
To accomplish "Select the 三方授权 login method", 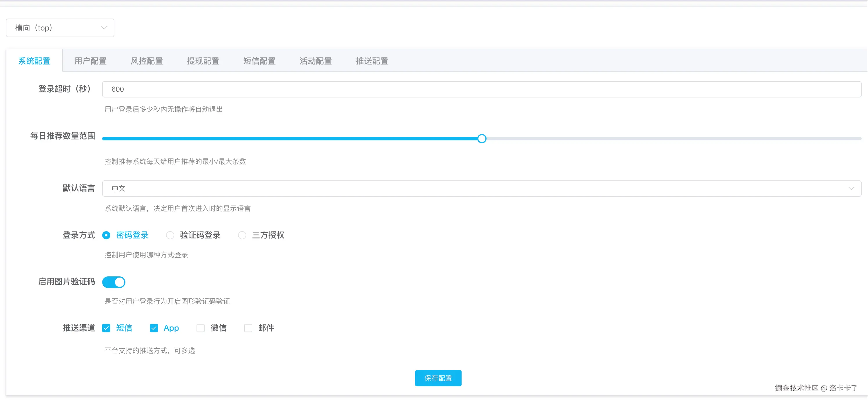I will pyautogui.click(x=242, y=235).
